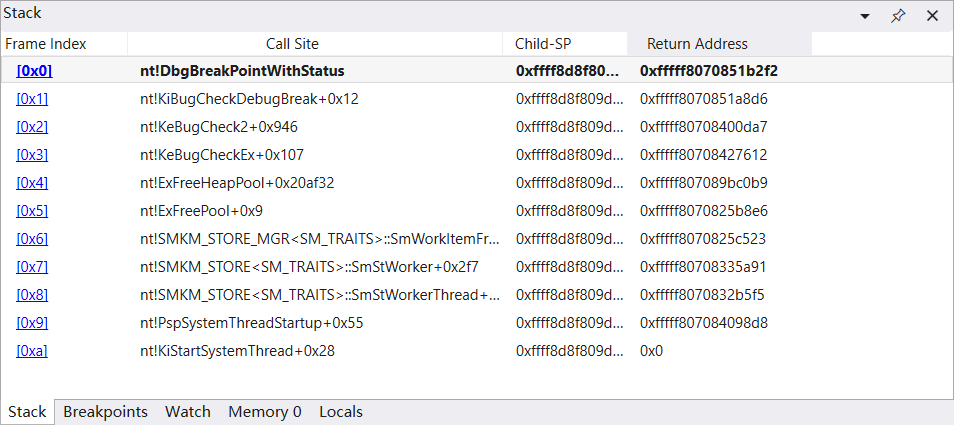Screen dimensions: 954x425
Task: Open the Watch tab
Action: [188, 412]
